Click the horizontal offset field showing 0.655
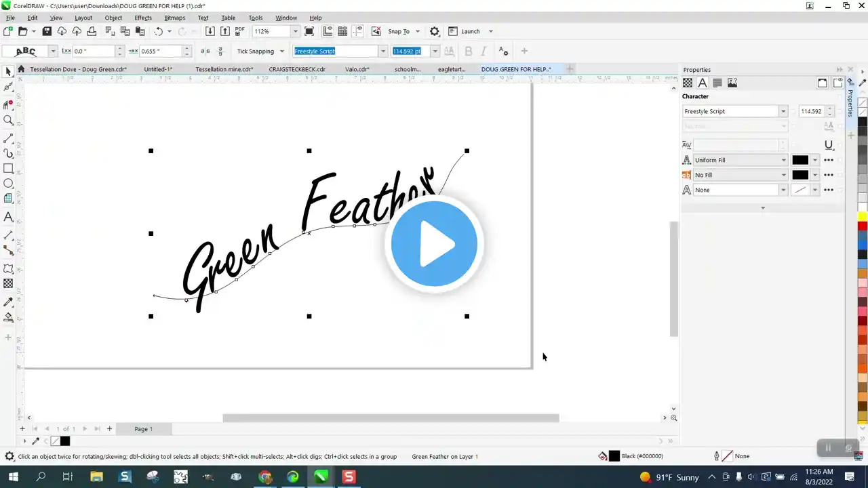 (x=161, y=52)
